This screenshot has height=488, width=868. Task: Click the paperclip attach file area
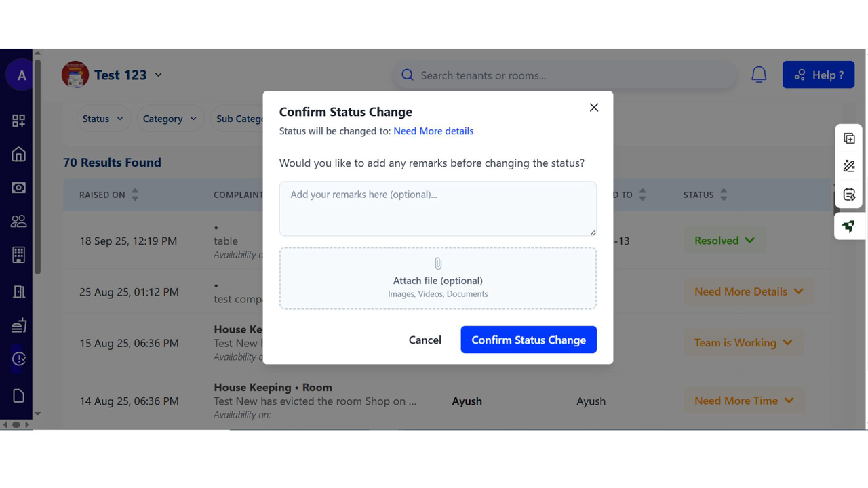pyautogui.click(x=438, y=279)
